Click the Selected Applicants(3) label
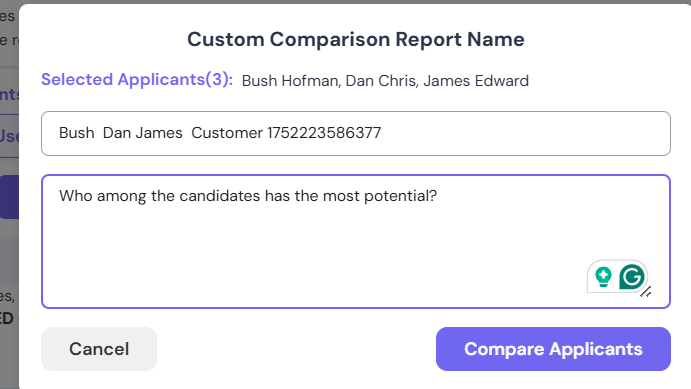The width and height of the screenshot is (691, 389). [137, 80]
